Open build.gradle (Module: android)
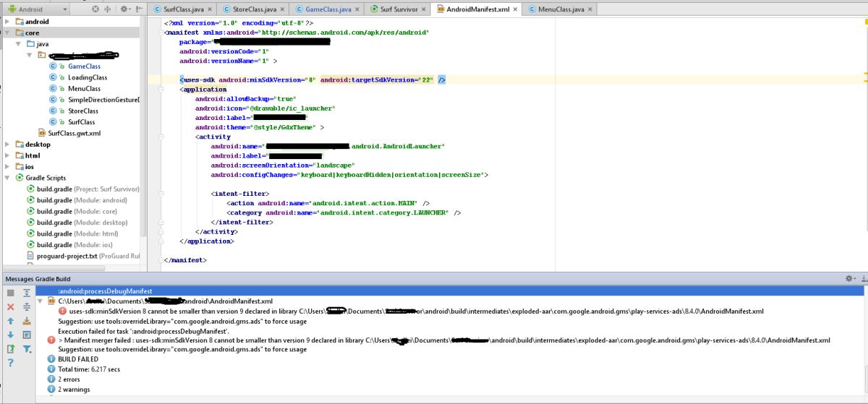Viewport: 868px width, 404px height. click(77, 200)
